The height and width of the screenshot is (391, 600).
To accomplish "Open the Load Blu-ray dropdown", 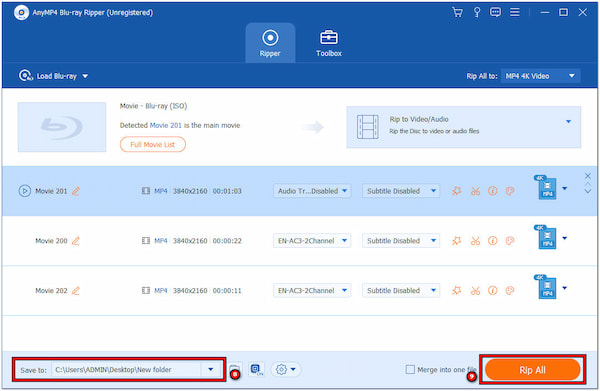I will pyautogui.click(x=54, y=76).
